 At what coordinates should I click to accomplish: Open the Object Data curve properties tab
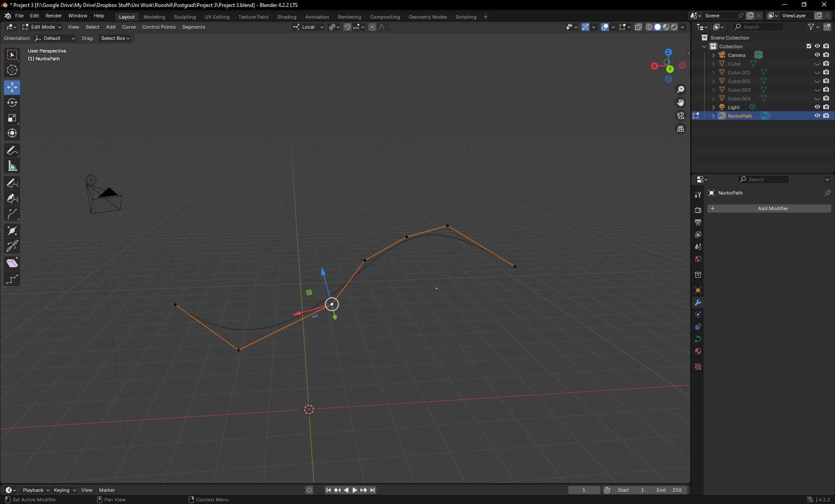tap(698, 339)
